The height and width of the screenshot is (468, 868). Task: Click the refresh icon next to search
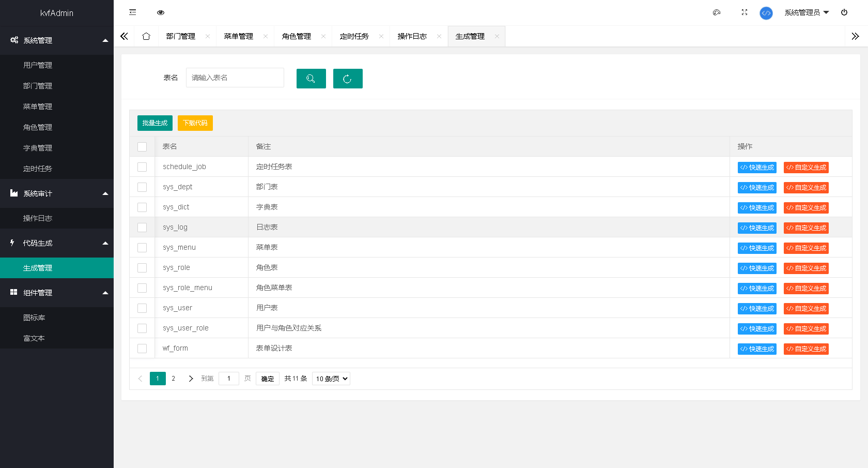coord(347,79)
